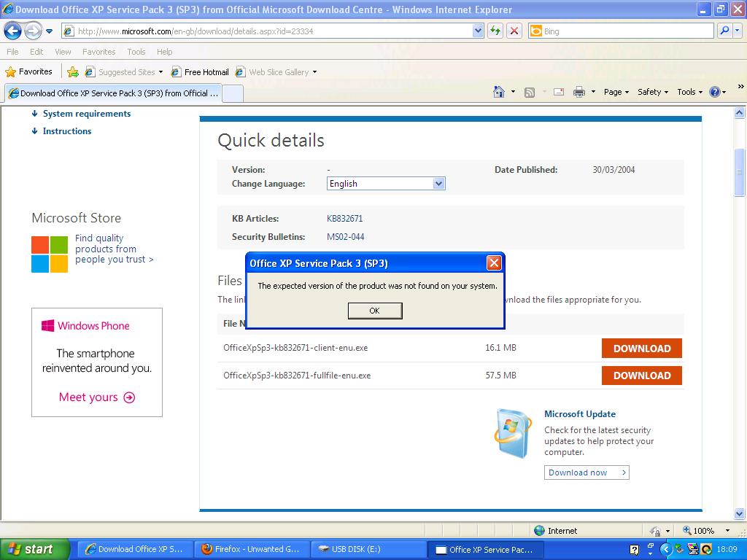Open the Favorites star button panel
The image size is (747, 560).
pos(28,72)
